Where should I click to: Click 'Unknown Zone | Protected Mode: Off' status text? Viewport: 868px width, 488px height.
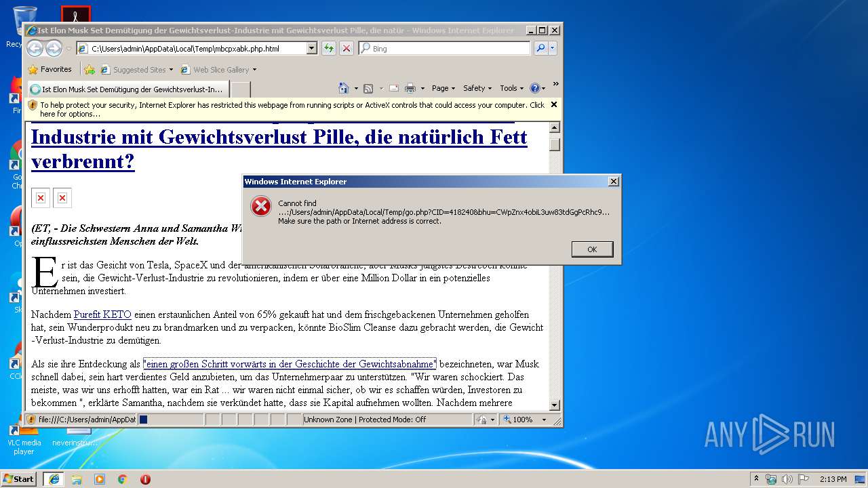365,420
